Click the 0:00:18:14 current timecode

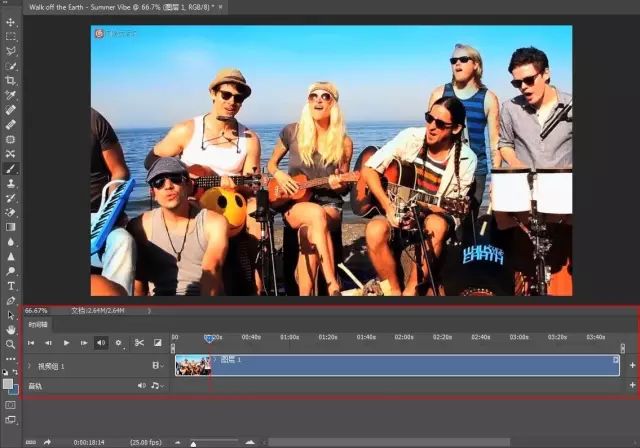(89, 442)
